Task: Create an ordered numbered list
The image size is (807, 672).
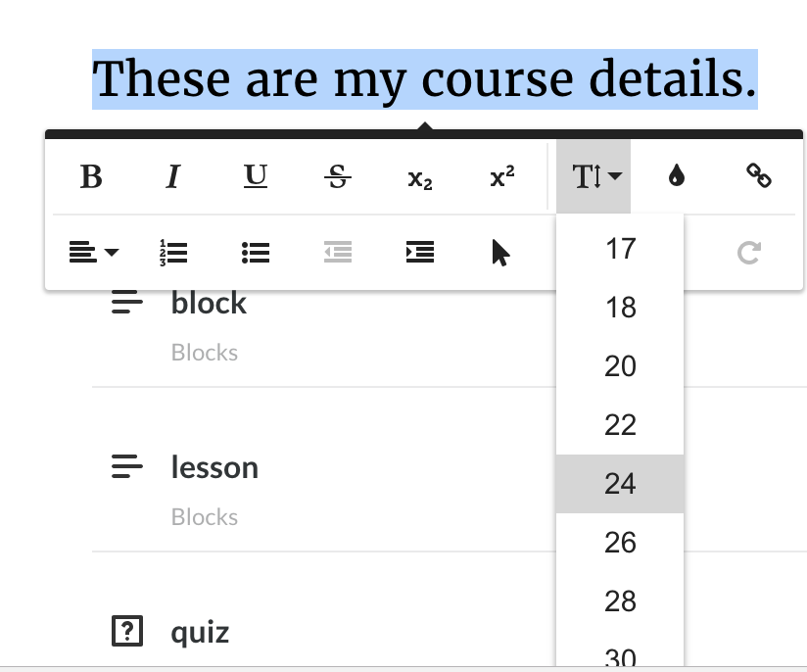Action: tap(173, 253)
